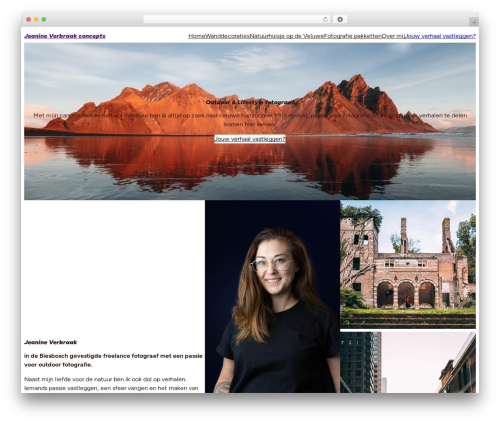Image resolution: width=500 pixels, height=423 pixels.
Task: Click the hero Jouw verhaal vastleggen? button
Action: (x=250, y=139)
